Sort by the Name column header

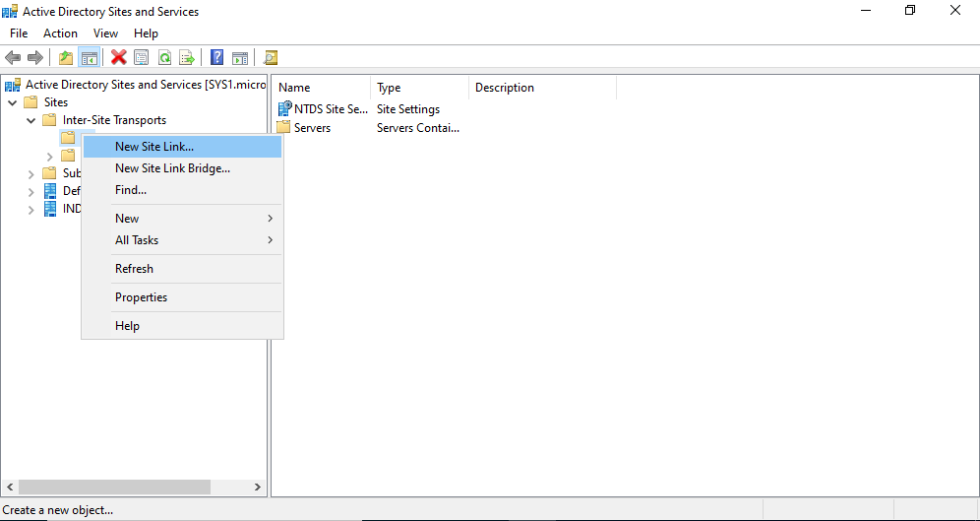322,88
